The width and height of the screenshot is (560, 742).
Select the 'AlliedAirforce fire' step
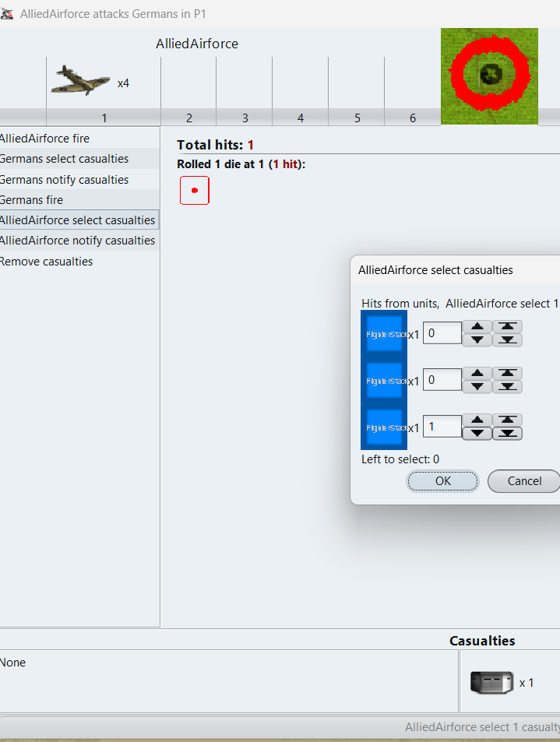(x=79, y=138)
